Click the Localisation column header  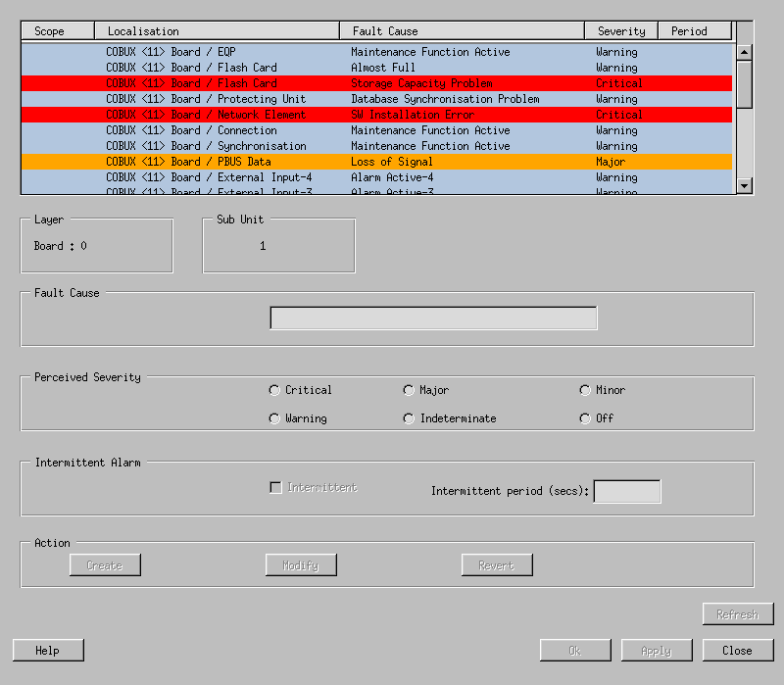pos(217,31)
